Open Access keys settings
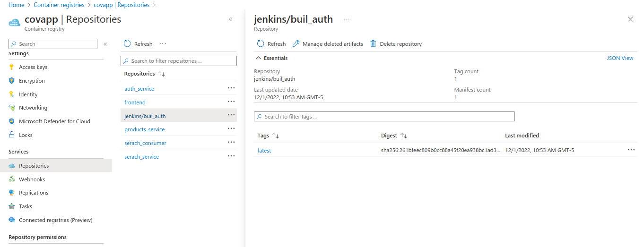Viewport: 644px width, 247px height. [33, 67]
